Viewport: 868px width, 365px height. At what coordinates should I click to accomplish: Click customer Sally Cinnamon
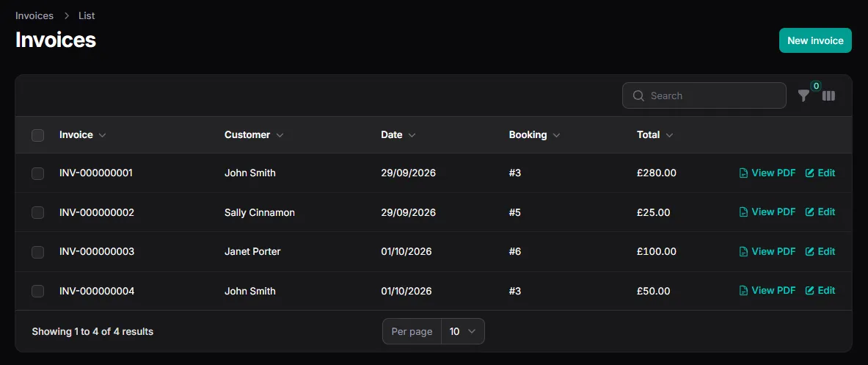[260, 212]
